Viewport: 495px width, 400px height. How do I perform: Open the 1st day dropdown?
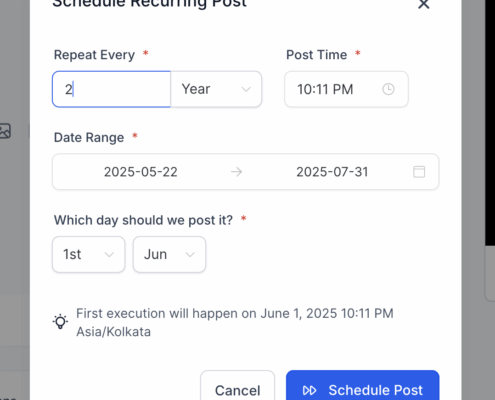pos(89,255)
